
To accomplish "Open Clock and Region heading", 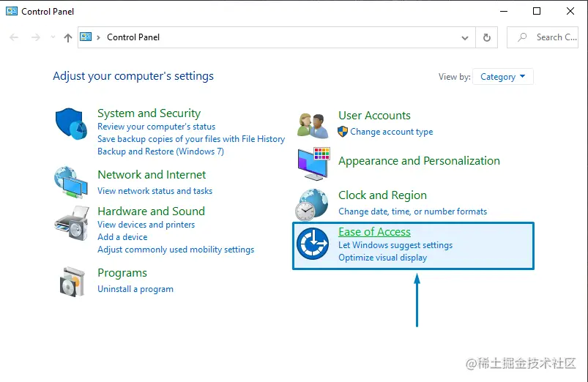I will point(382,195).
